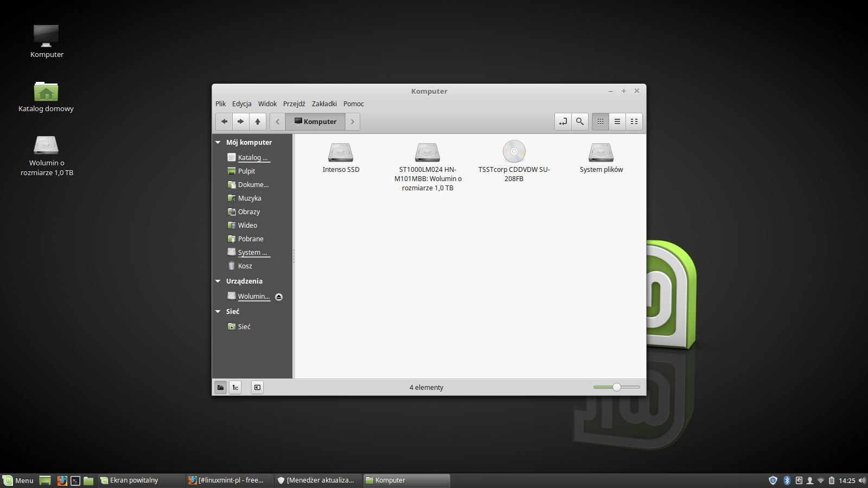The height and width of the screenshot is (488, 868).
Task: Collapse the Mój komputer sidebar section
Action: click(x=218, y=143)
